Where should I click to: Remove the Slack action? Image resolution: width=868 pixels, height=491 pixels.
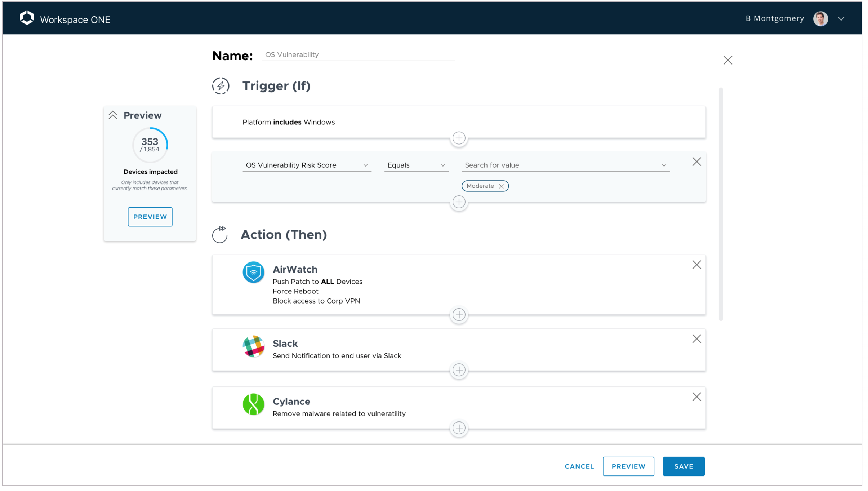pos(696,339)
